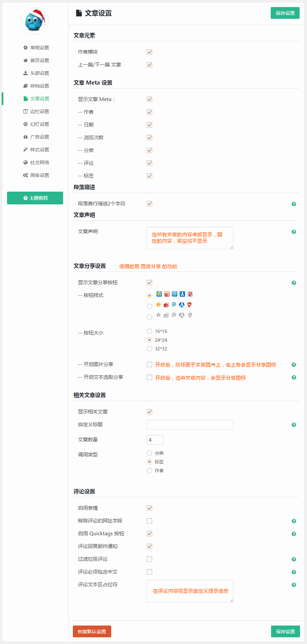307x644 pixels.
Task: Click the 恢复默认设置 button
Action: pos(92,632)
